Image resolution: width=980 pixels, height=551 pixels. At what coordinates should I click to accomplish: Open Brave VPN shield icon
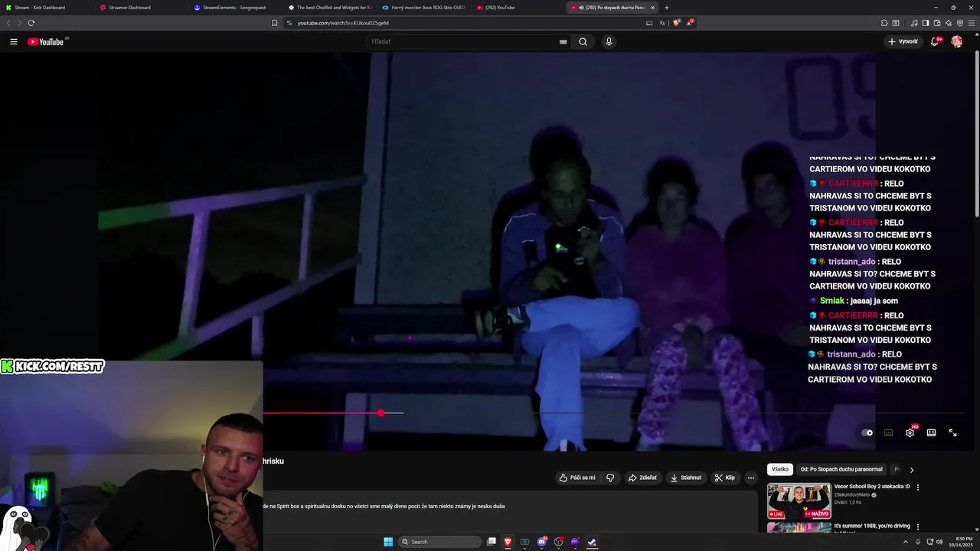pos(960,23)
